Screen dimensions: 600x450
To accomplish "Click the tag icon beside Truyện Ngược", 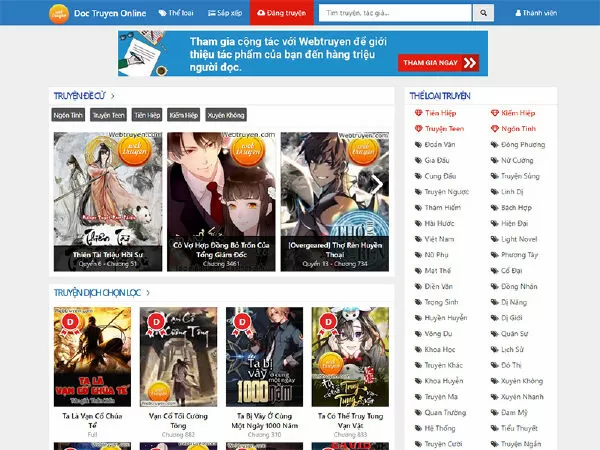I will pos(418,192).
